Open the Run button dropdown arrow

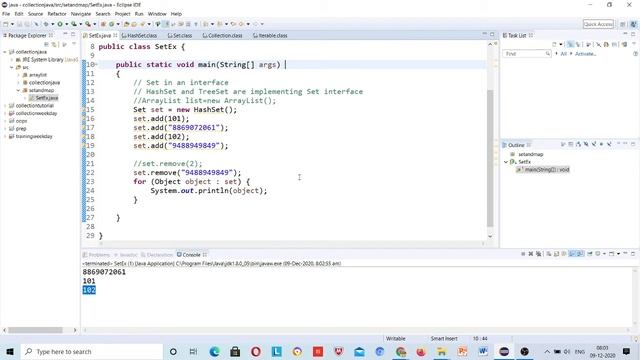(66, 24)
